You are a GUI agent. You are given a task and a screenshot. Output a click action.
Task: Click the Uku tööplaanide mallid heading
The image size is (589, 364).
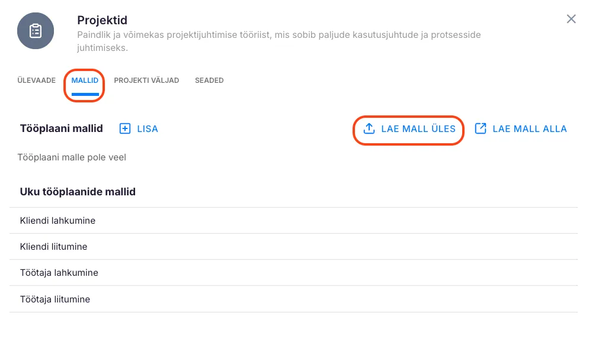pyautogui.click(x=78, y=192)
